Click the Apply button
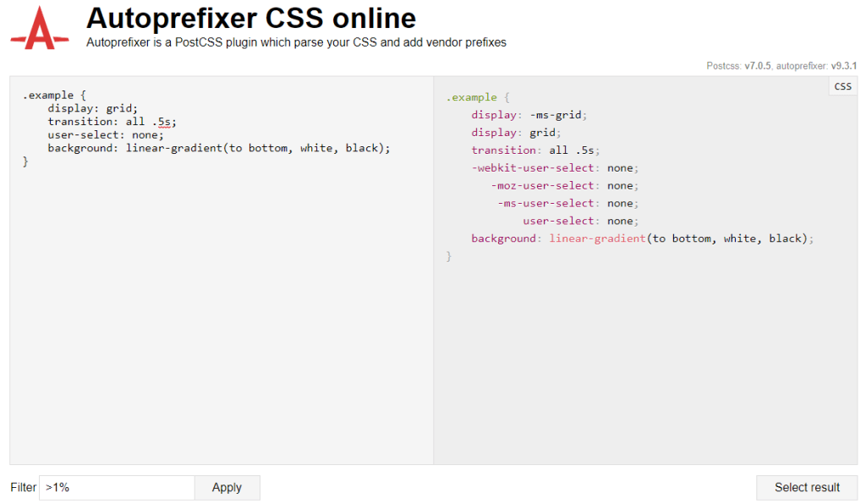 coord(227,487)
